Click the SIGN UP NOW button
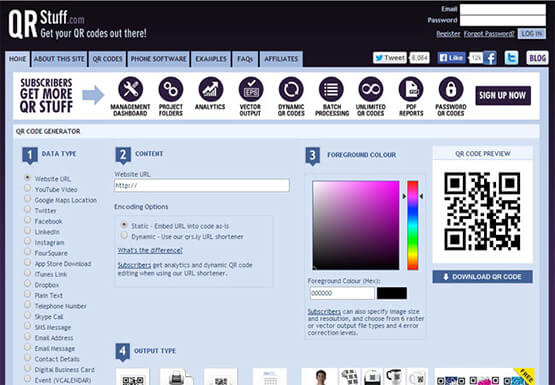This screenshot has height=385, width=555. pos(503,96)
